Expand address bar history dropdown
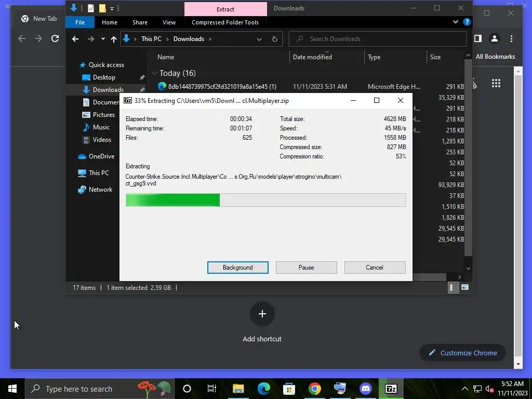Screen dimensions: 532x399 point(259,39)
